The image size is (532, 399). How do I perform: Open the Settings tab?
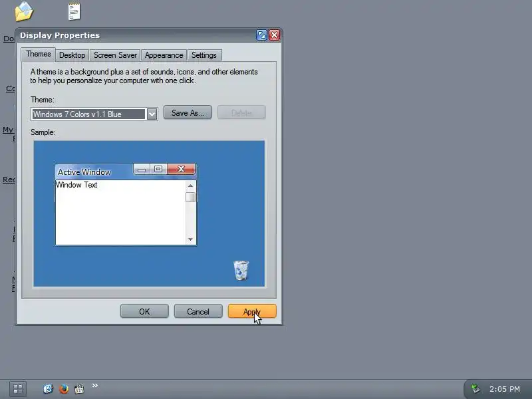coord(204,55)
